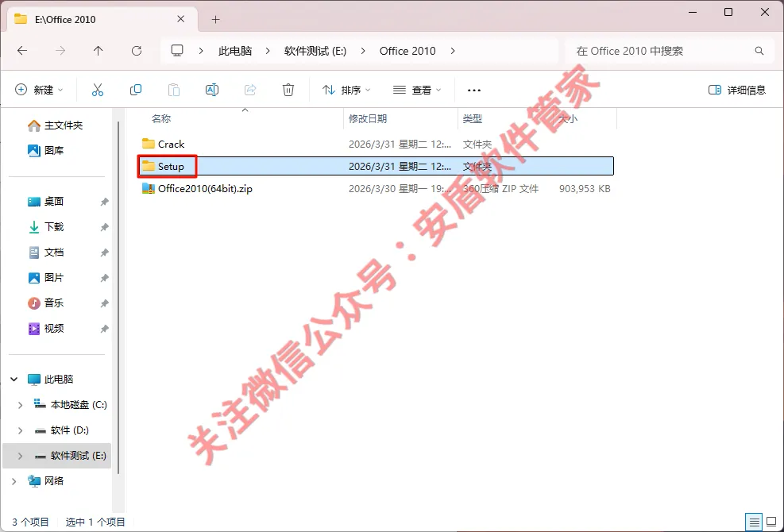Image resolution: width=784 pixels, height=532 pixels.
Task: Switch to details list view icon
Action: coord(754,522)
